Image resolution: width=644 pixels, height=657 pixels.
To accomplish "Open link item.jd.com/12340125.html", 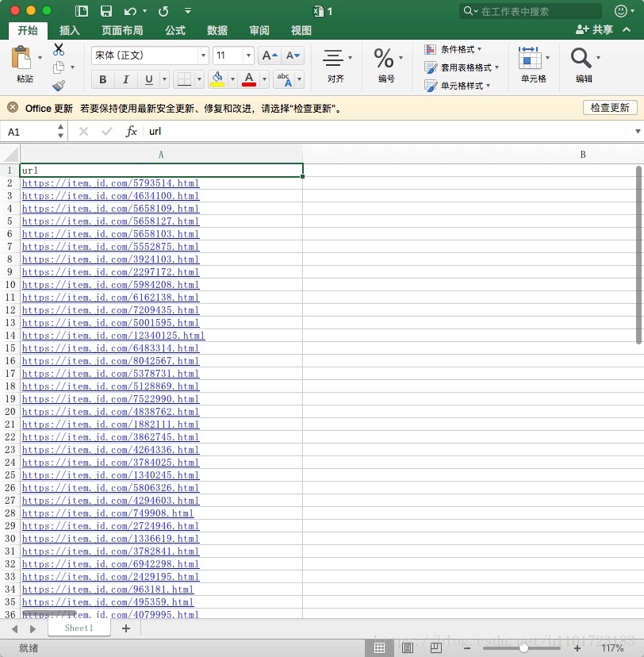I will [x=113, y=336].
